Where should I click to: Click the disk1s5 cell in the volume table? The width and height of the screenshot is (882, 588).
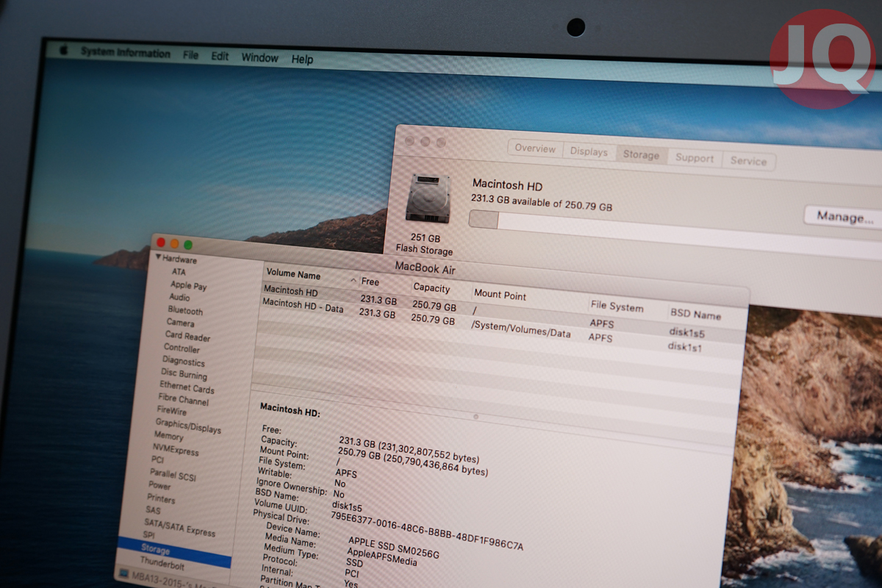tap(686, 332)
